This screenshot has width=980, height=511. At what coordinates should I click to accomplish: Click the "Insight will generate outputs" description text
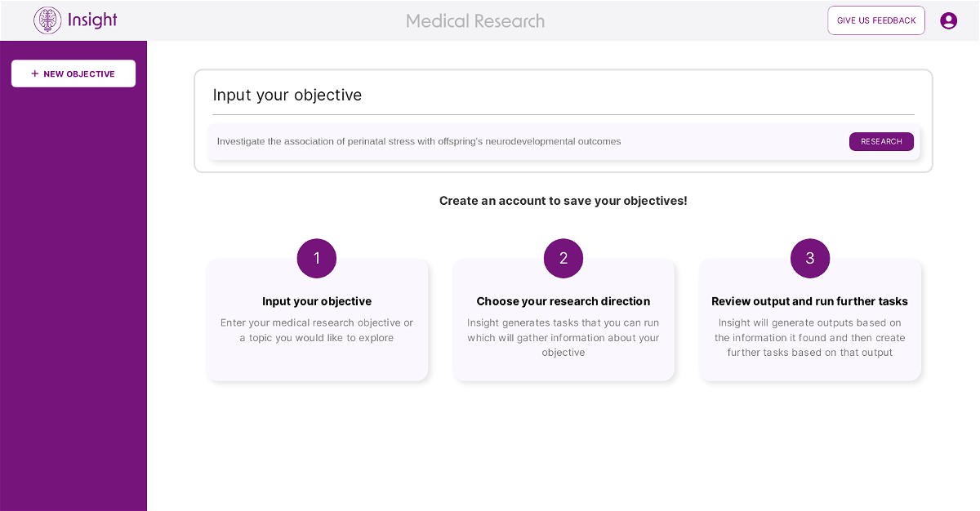pos(809,337)
